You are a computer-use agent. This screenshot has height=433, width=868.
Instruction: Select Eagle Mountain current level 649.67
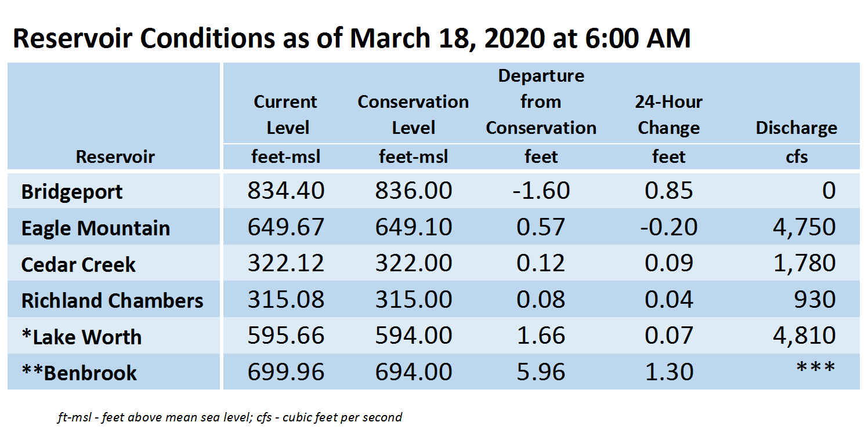pyautogui.click(x=286, y=227)
